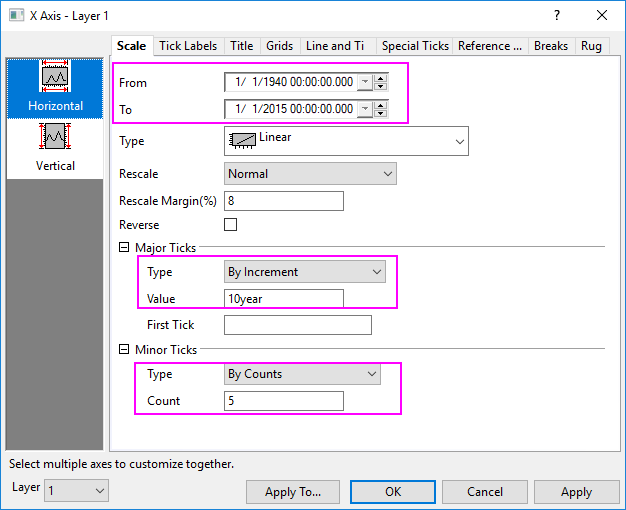The height and width of the screenshot is (510, 626).
Task: Click the To date spinner control
Action: click(381, 109)
